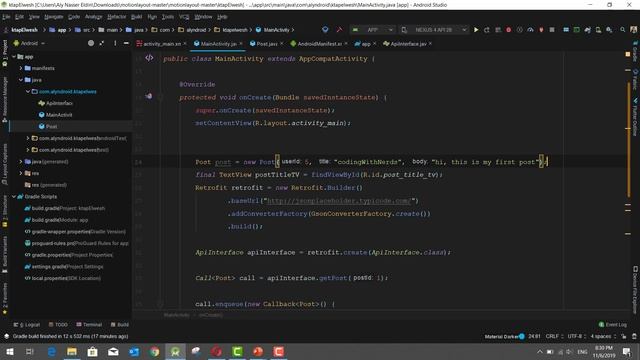Click the gray Stop square icon
Viewport: 640px width, 360px height.
[552, 30]
